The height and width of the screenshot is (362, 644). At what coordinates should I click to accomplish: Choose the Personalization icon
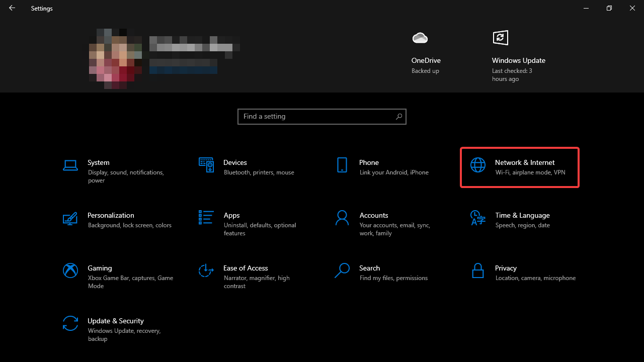tap(70, 218)
